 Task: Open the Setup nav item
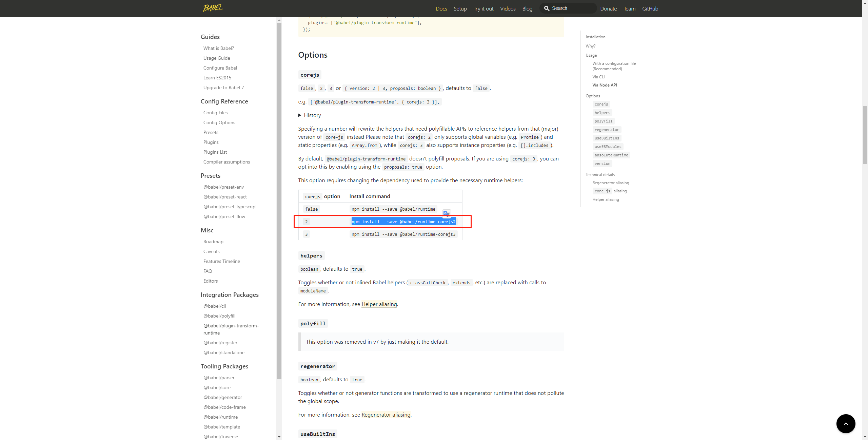point(460,8)
